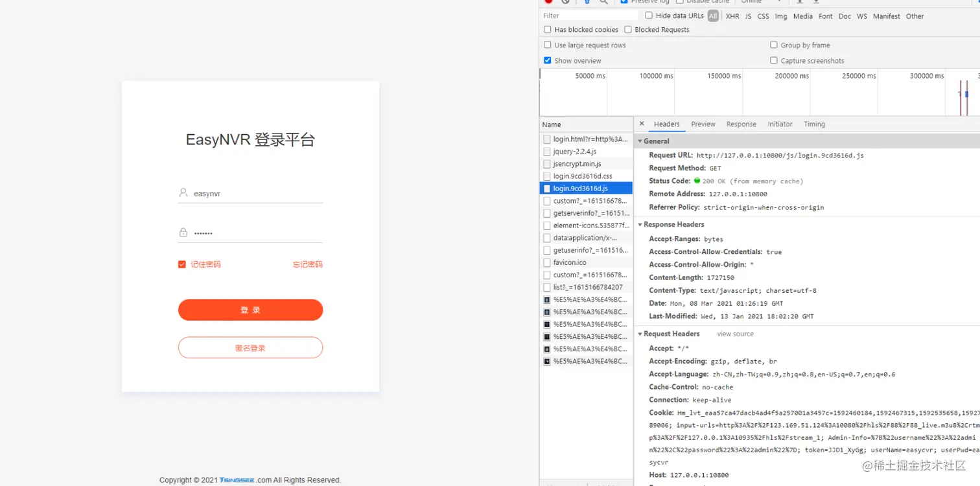Viewport: 980px width, 486px height.
Task: Select the getserverinfo?_=16151... request
Action: click(x=586, y=213)
